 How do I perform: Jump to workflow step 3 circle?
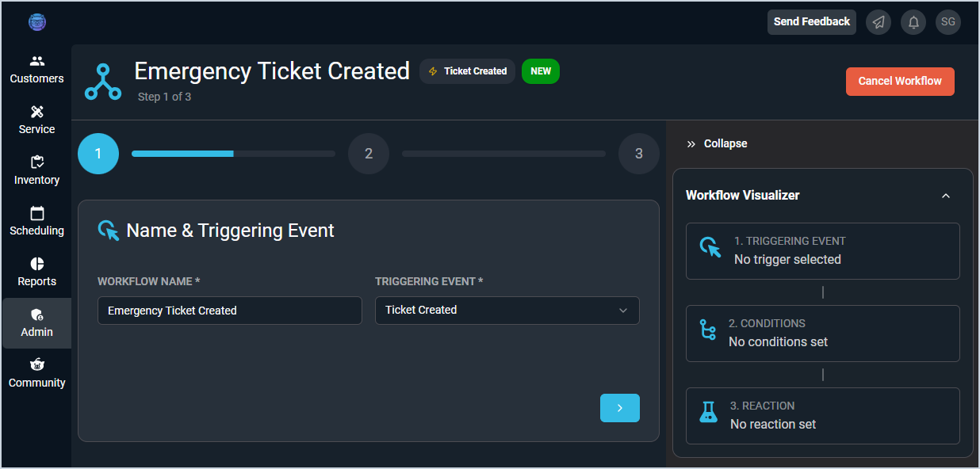(639, 154)
